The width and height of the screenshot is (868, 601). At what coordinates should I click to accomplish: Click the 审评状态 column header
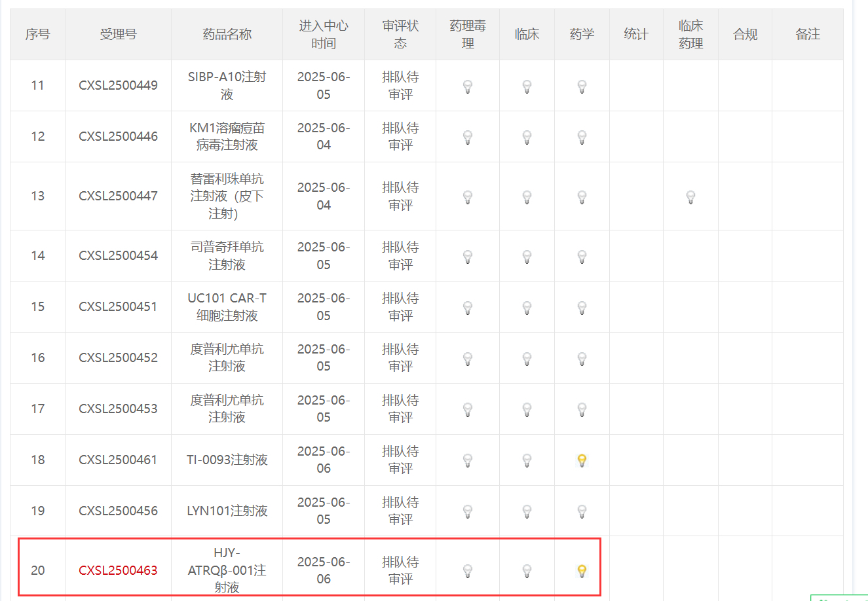point(400,34)
